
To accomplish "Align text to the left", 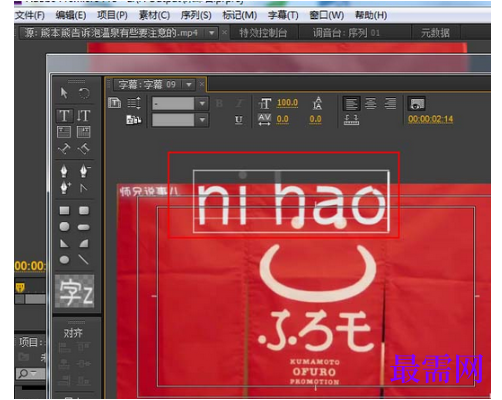I will 351,104.
